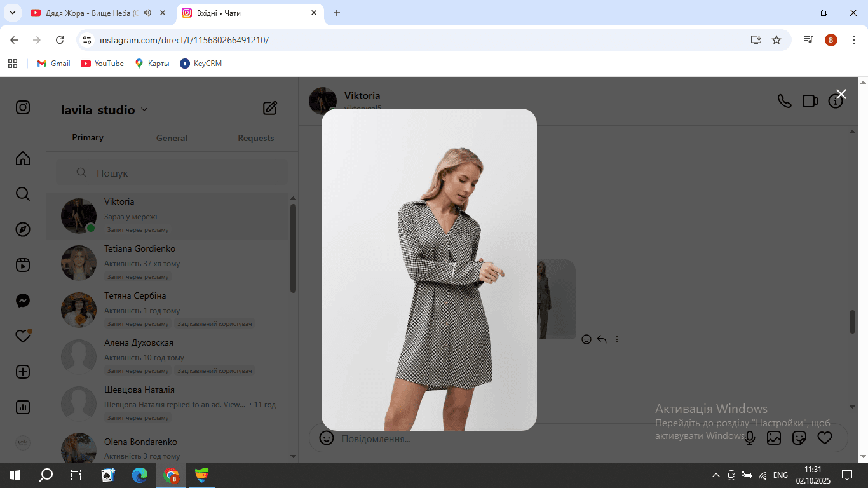Attach a photo using the image icon
This screenshot has height=488, width=868.
774,438
